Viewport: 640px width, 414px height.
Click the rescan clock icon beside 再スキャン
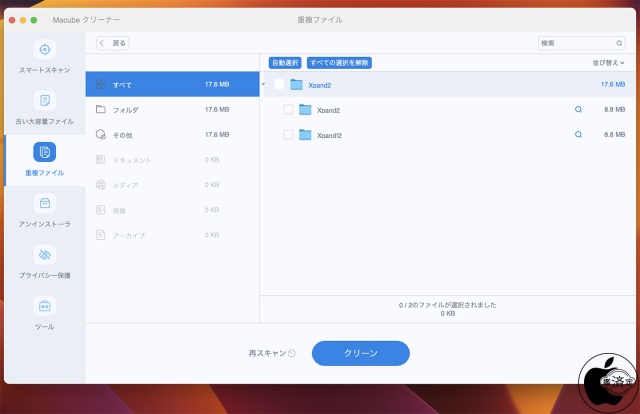(292, 353)
